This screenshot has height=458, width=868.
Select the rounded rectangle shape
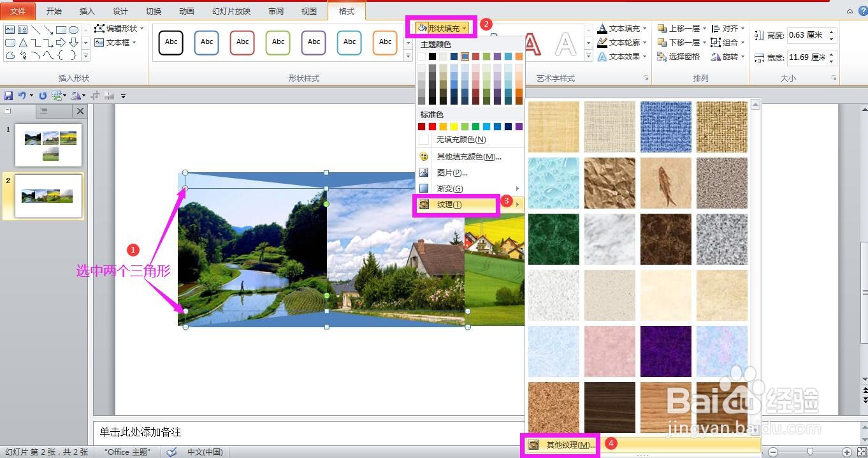tap(10, 43)
